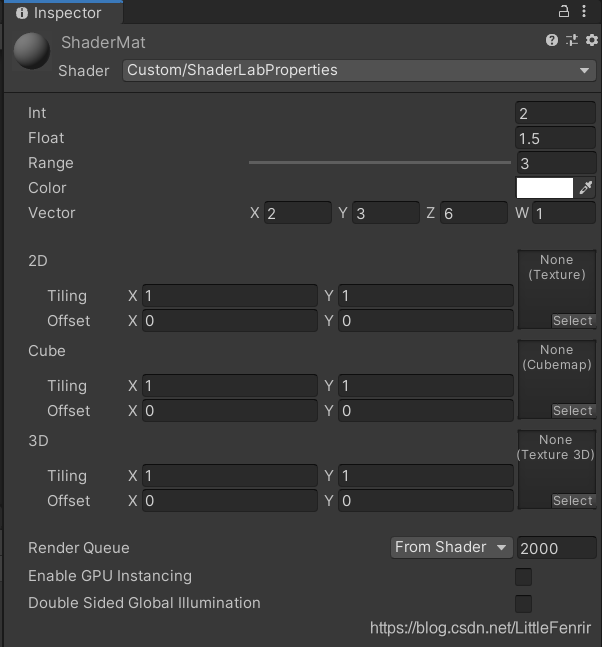The width and height of the screenshot is (602, 647).
Task: Click the Cube Offset Y field
Action: 426,411
